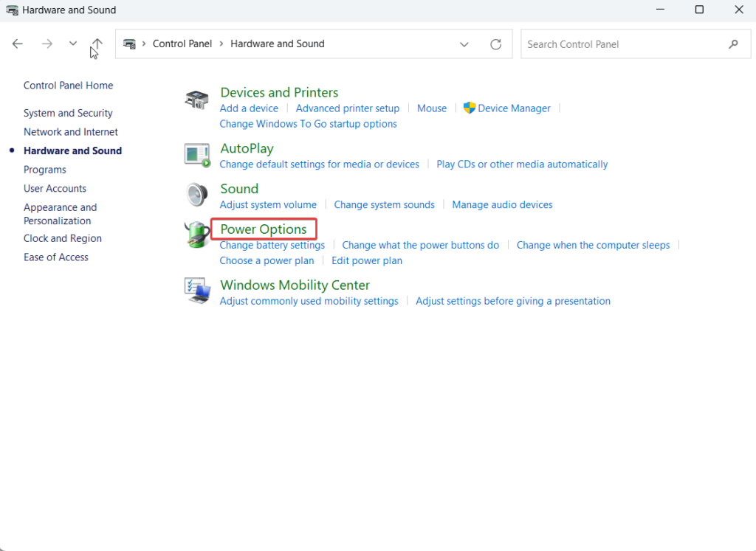
Task: Expand chevron after Control Panel breadcrumb
Action: point(221,44)
